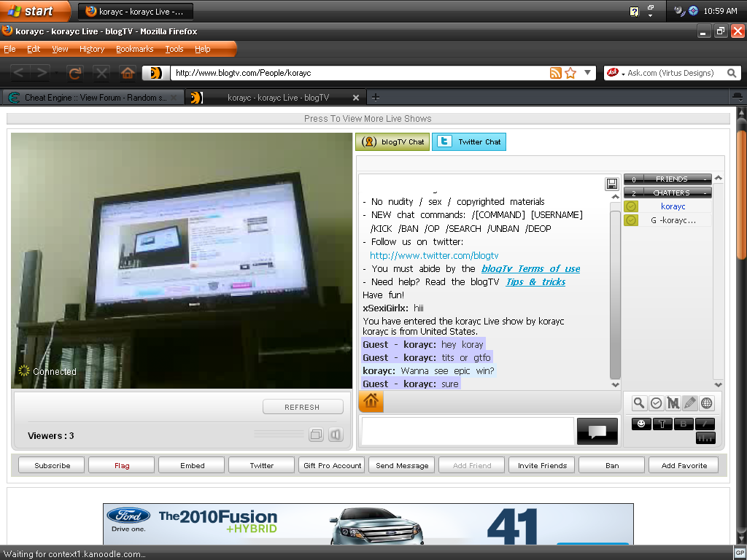Screen dimensions: 747x560
Task: Click the Guest chatter's yellow status icon
Action: (631, 220)
